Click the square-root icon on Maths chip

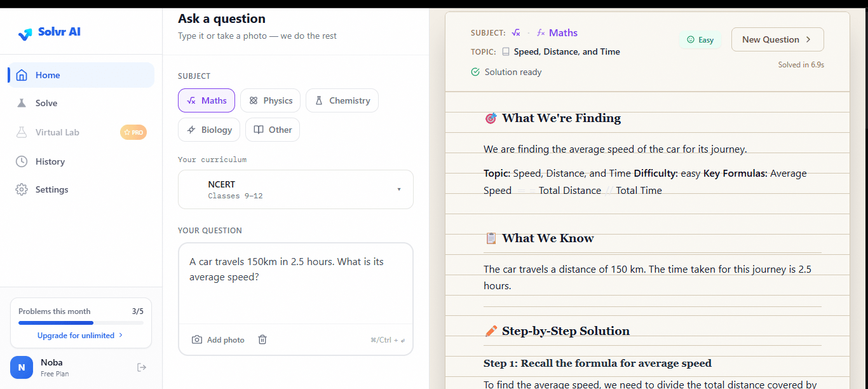191,100
